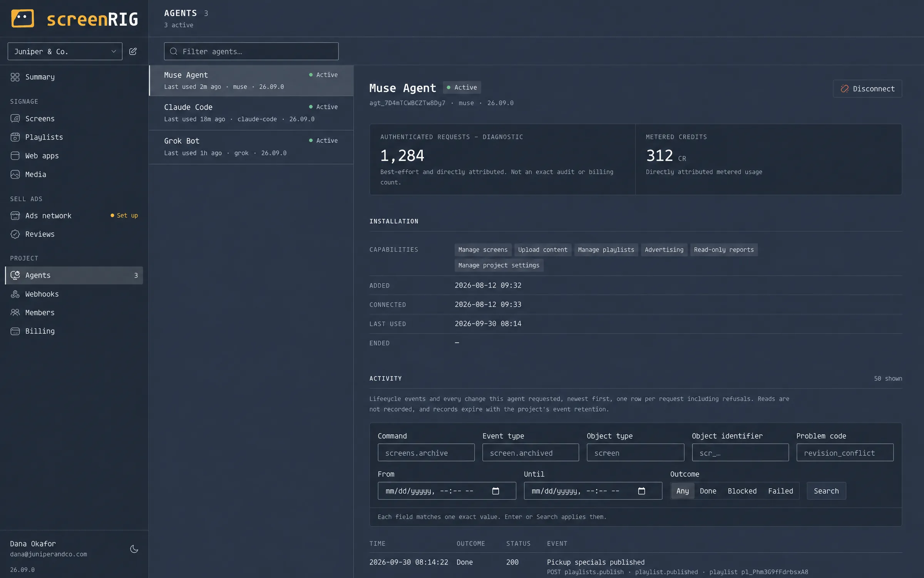Screen dimensions: 924x578
Task: Click the Members people icon
Action: pos(15,313)
